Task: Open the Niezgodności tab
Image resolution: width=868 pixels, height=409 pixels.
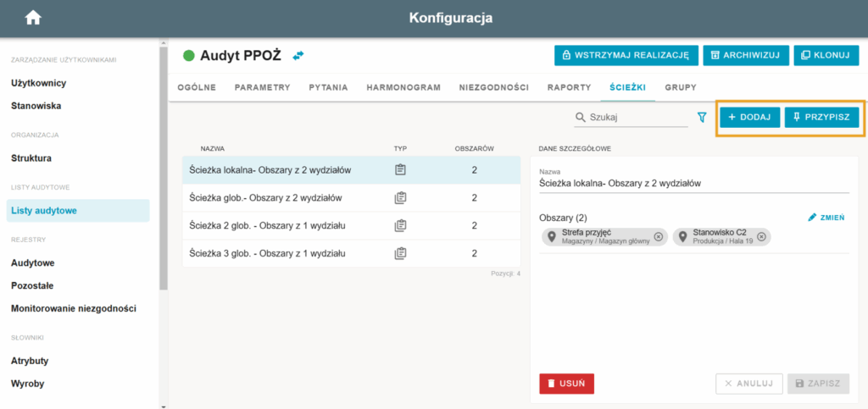Action: click(494, 87)
